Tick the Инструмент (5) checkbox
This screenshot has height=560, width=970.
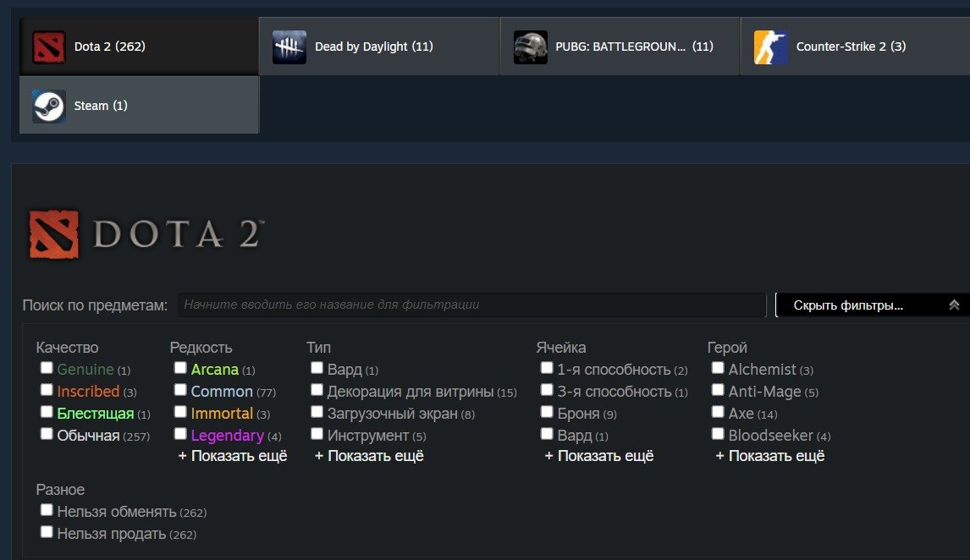[x=317, y=434]
